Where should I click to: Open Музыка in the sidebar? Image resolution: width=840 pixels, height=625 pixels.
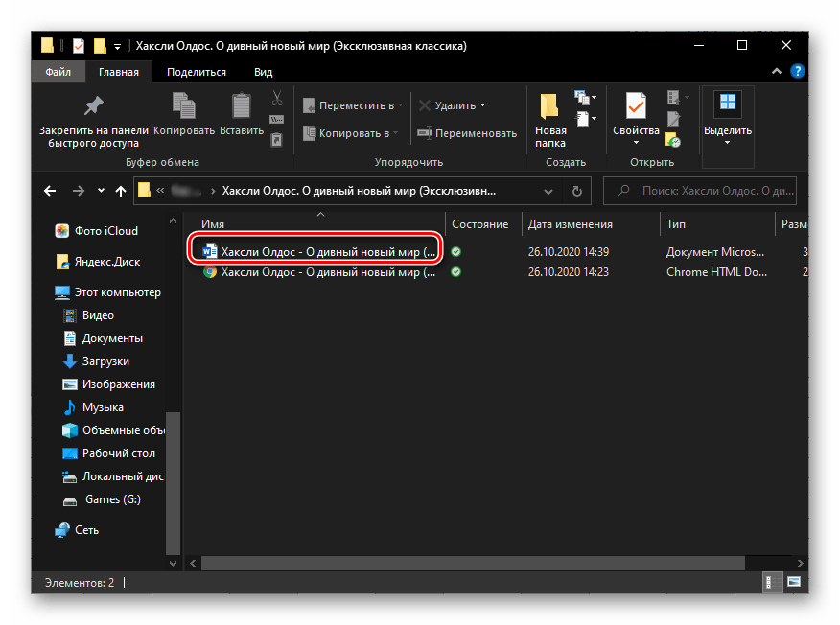pos(93,407)
